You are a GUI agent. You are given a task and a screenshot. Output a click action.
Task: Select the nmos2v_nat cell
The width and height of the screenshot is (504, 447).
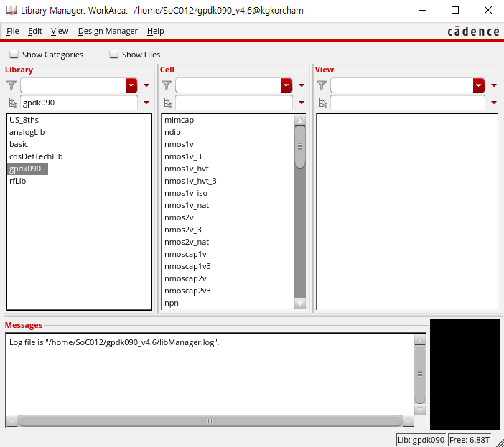[187, 242]
